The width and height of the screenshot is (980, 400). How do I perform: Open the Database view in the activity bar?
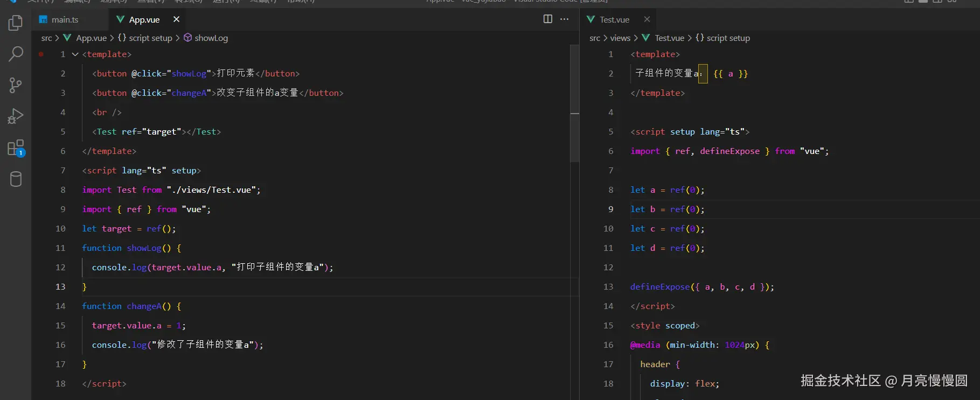(x=16, y=179)
